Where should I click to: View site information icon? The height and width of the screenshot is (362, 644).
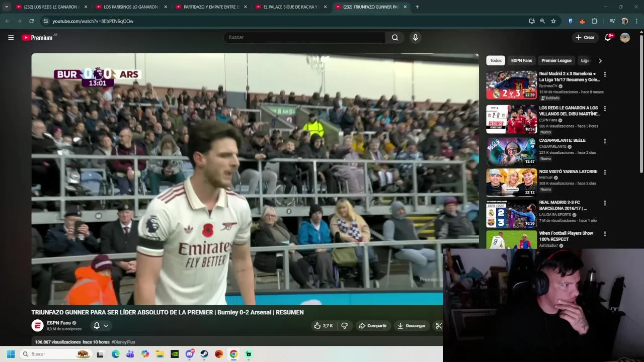46,21
